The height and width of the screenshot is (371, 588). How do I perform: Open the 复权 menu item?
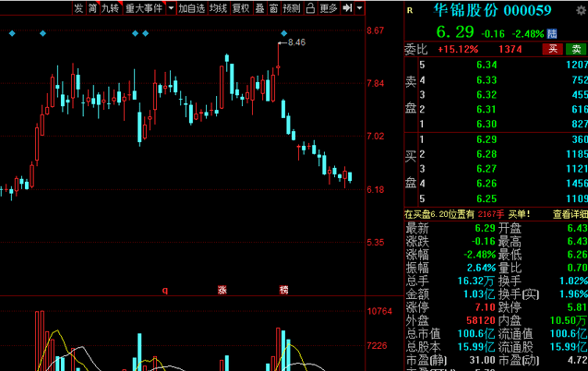click(240, 8)
